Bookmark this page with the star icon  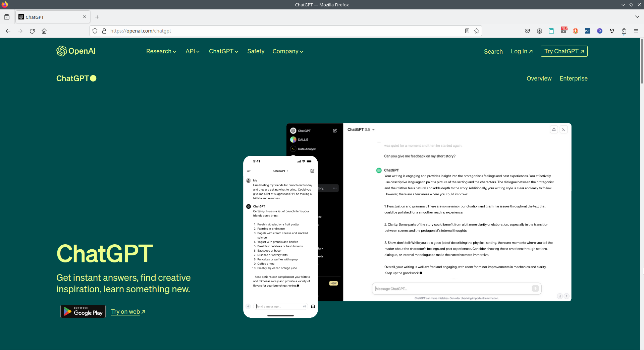pos(477,31)
